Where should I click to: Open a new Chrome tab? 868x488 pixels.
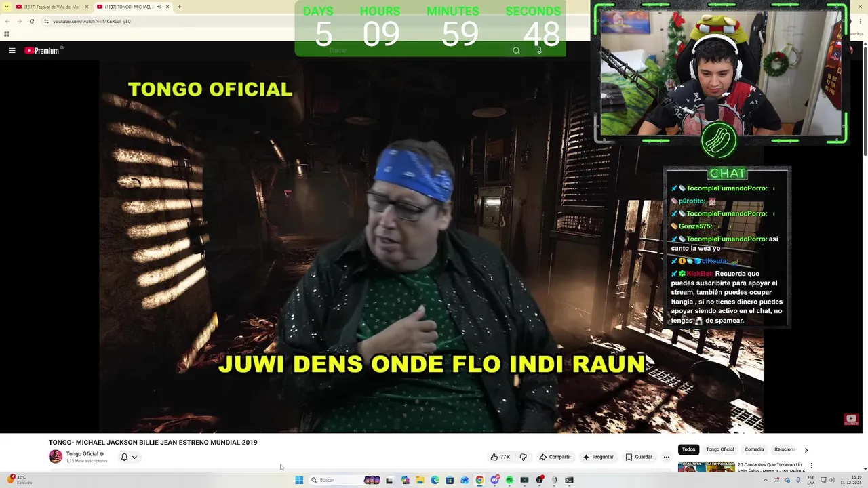[180, 7]
